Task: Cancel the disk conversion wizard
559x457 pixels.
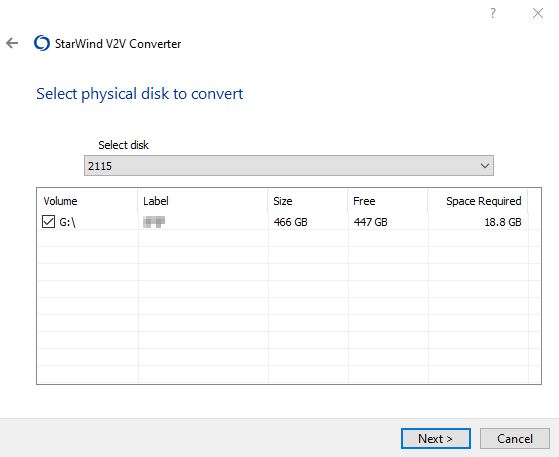Action: (515, 438)
